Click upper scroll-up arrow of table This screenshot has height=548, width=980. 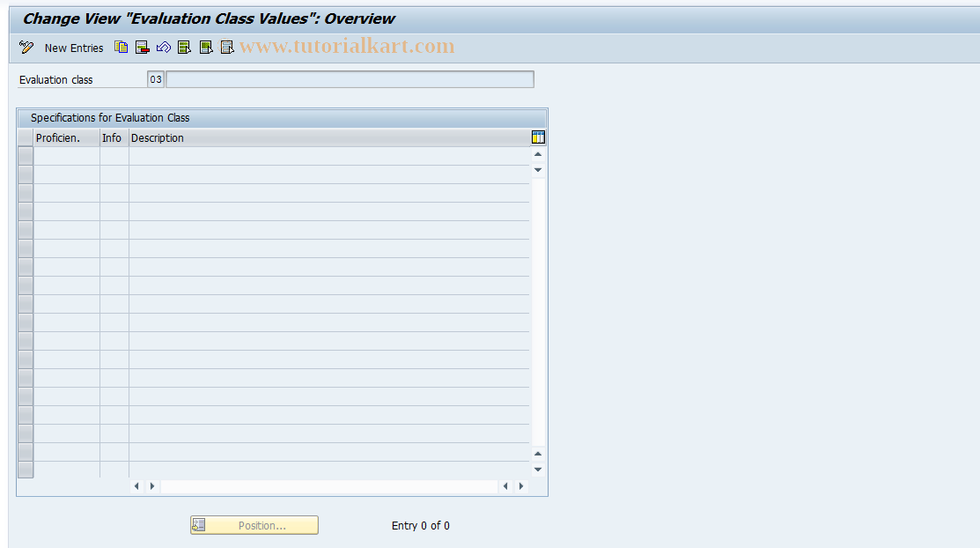[538, 154]
